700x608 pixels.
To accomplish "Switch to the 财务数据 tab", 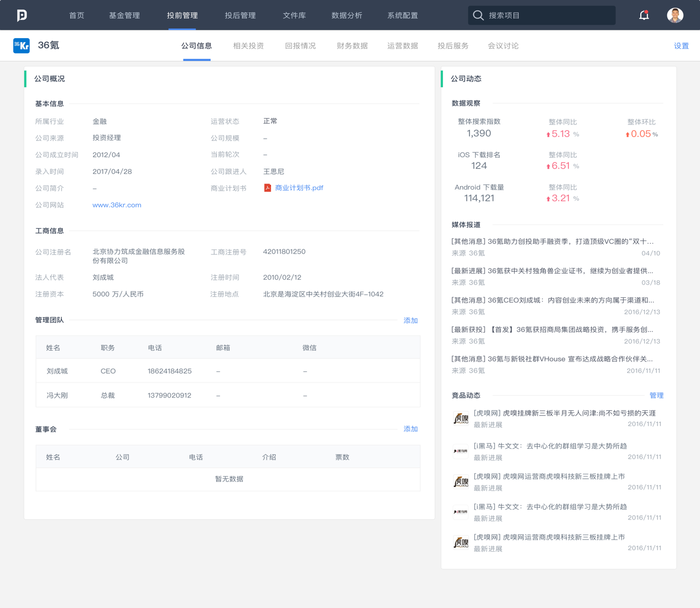I will 352,46.
